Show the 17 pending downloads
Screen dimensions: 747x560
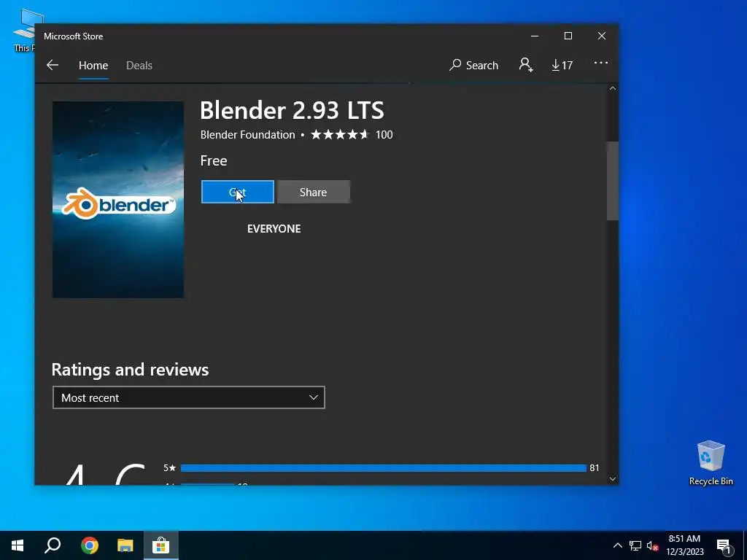click(x=562, y=65)
